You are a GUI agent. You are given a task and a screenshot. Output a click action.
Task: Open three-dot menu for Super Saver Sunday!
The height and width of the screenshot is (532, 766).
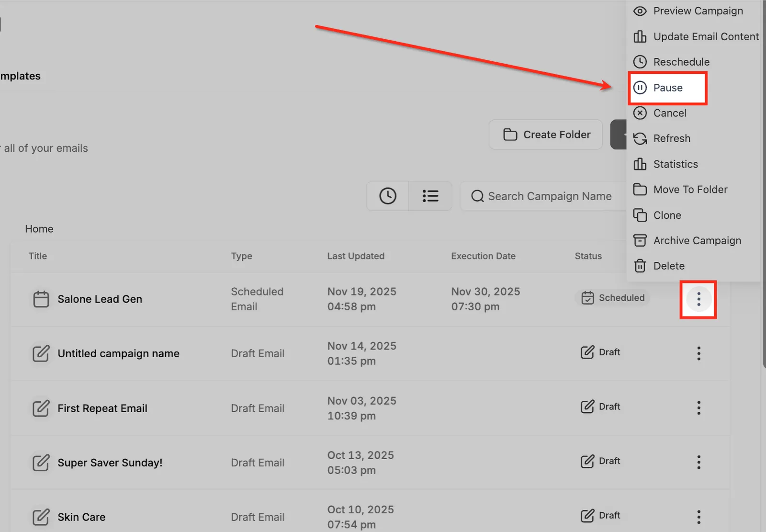[698, 462]
